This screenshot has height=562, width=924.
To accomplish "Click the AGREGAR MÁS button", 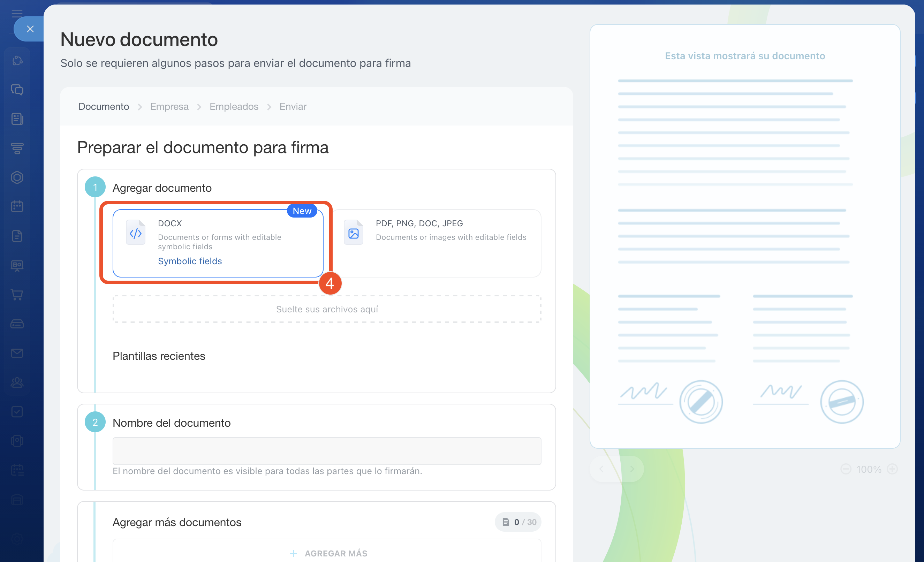I will coord(328,553).
